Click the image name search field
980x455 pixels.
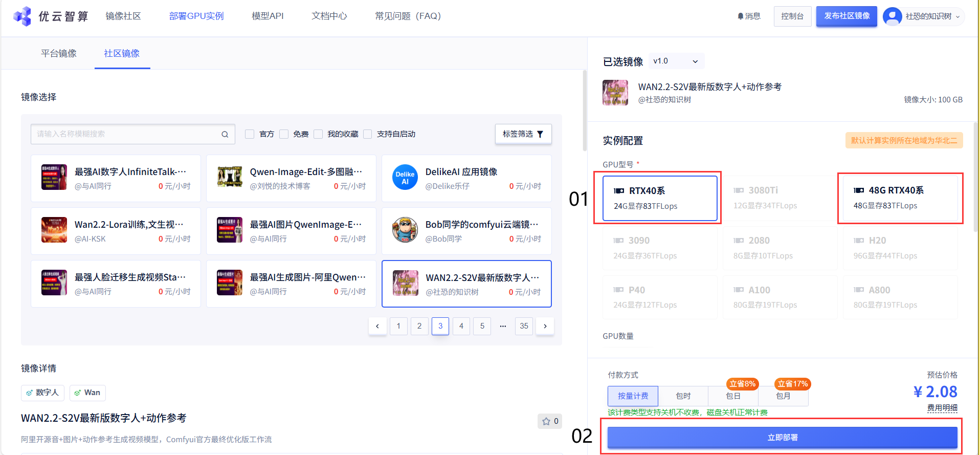click(x=125, y=134)
